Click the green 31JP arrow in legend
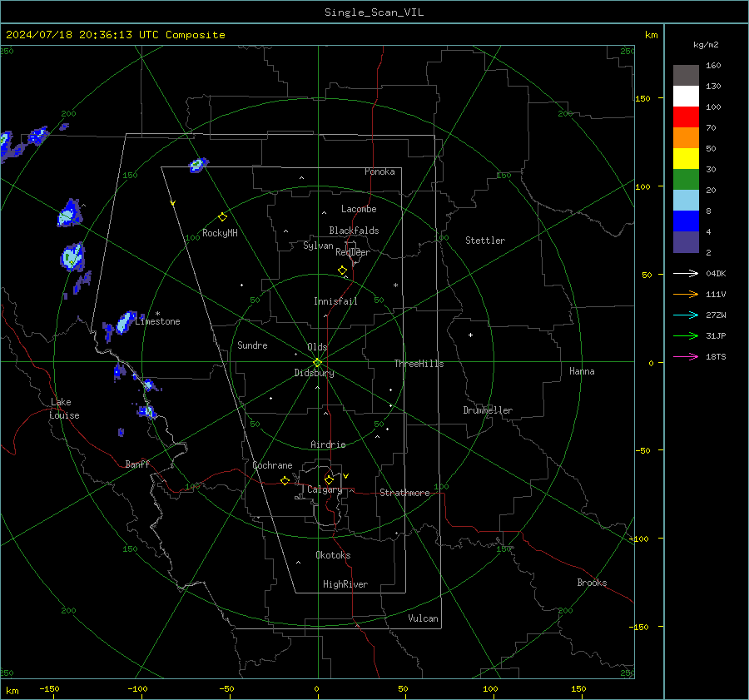 686,336
